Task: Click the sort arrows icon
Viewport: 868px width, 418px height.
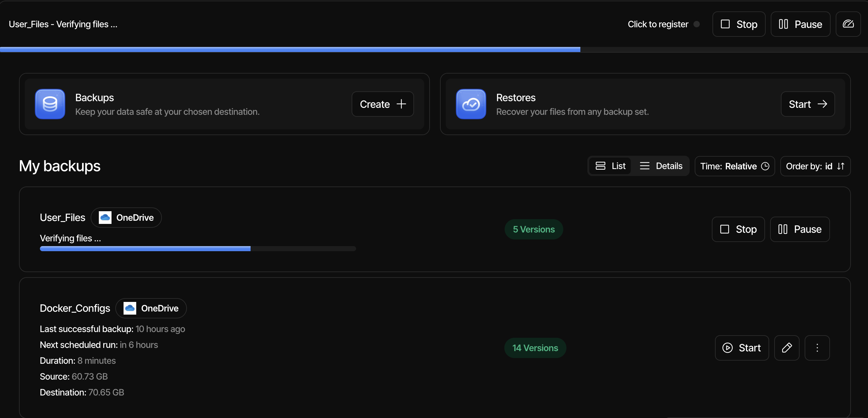Action: pos(840,166)
